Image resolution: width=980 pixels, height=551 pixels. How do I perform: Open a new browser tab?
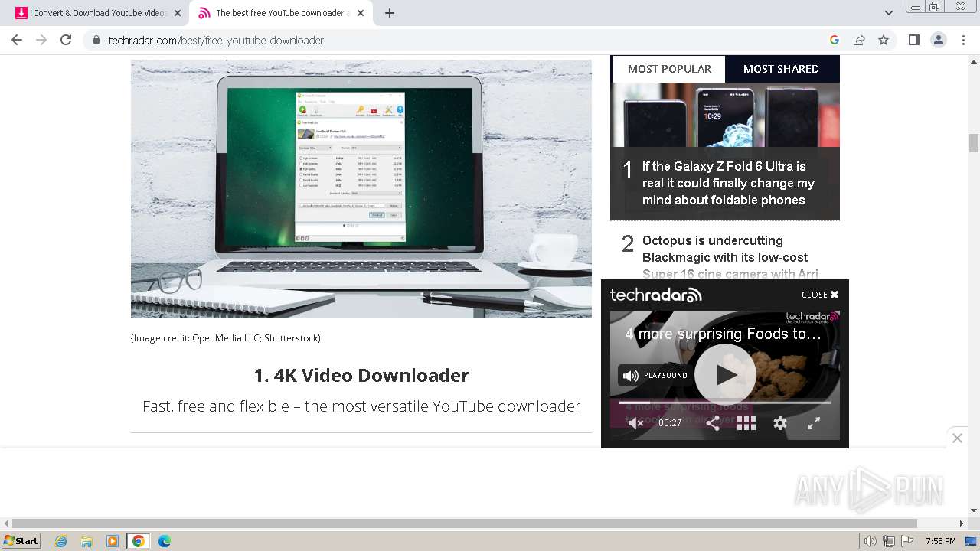(389, 13)
